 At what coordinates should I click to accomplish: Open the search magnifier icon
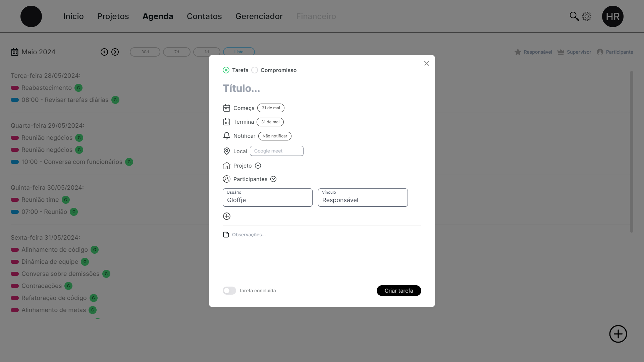[574, 16]
